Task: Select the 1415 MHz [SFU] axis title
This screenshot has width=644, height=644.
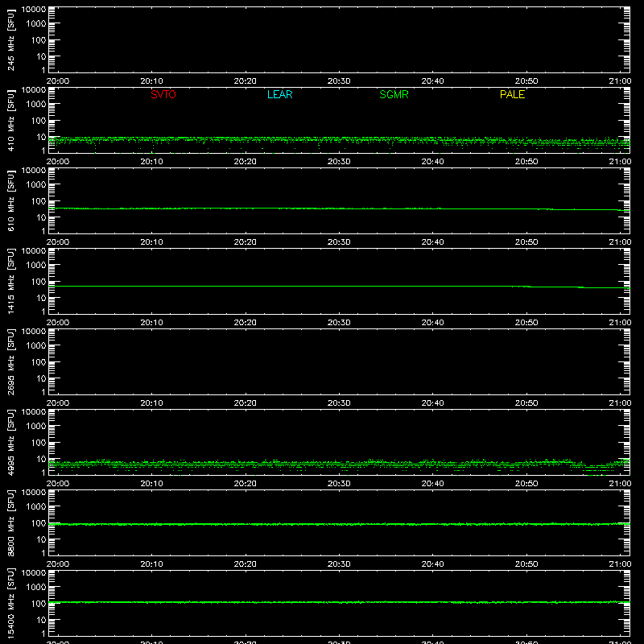Action: point(10,282)
